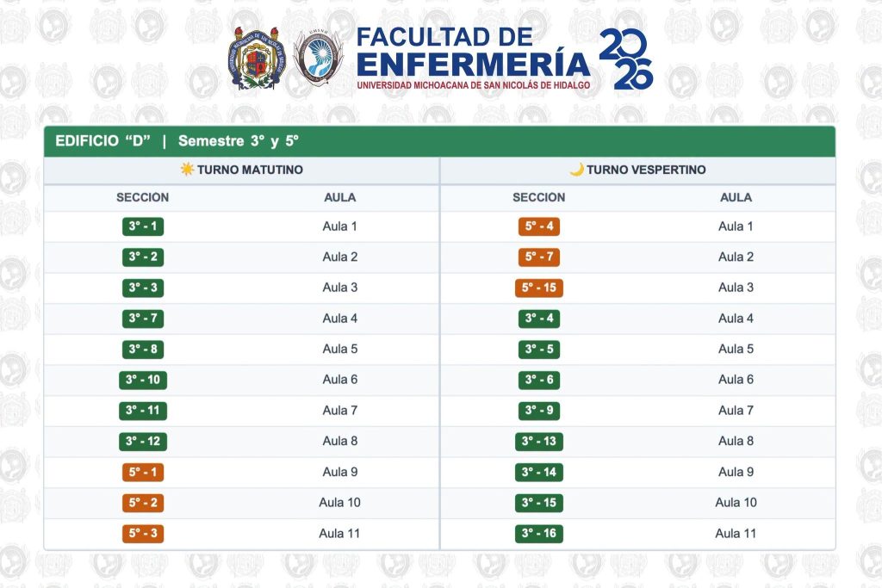Click the green 3° - 13 section badge

click(539, 442)
